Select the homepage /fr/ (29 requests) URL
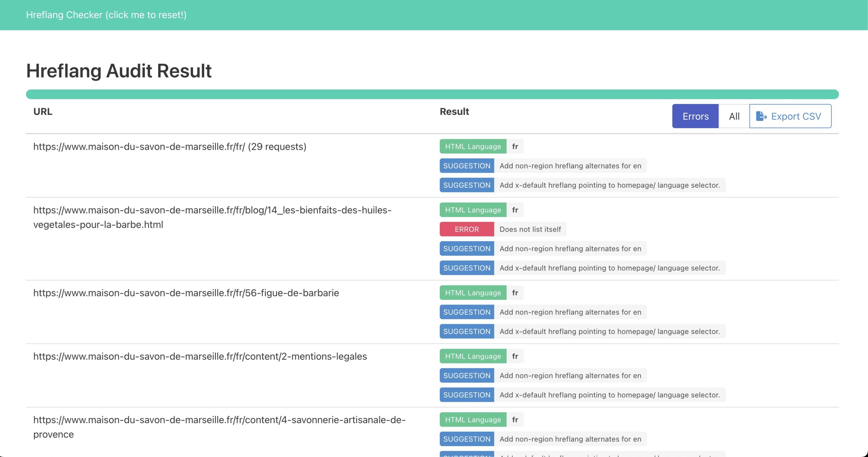Screen dimensions: 868x457 [170, 147]
